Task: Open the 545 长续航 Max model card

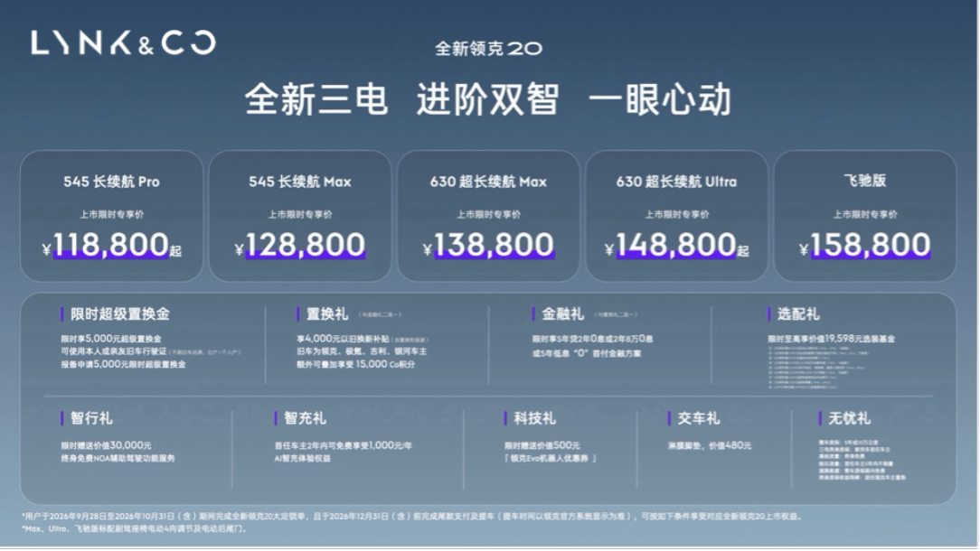Action: tap(300, 216)
